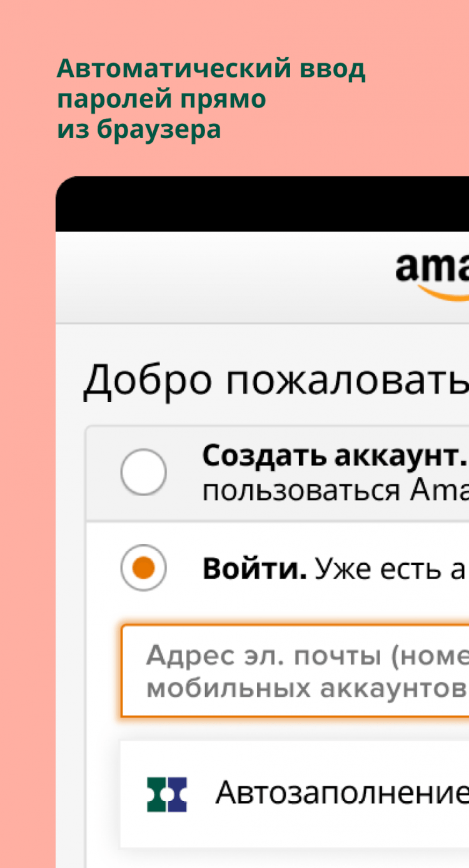Viewport: 469px width, 868px height.
Task: Click the bold "Создать аккаунт." label
Action: click(x=334, y=457)
